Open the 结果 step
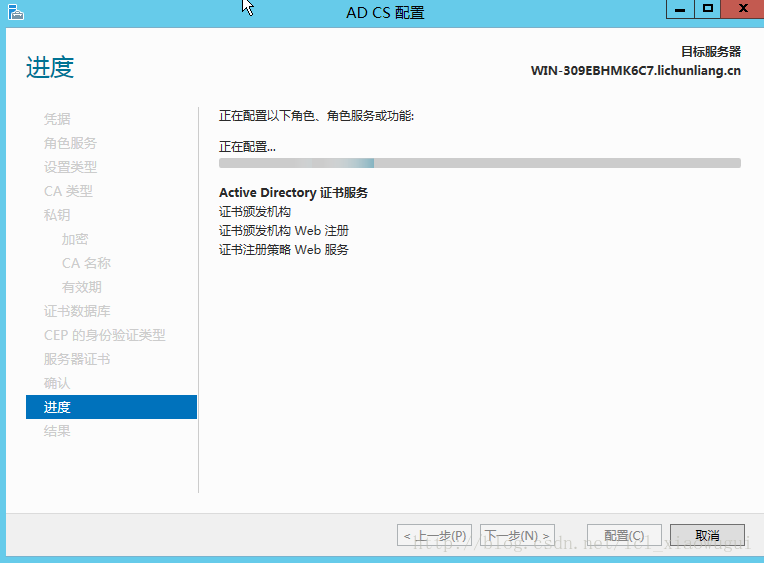Screen dimensions: 764x563 click(57, 431)
